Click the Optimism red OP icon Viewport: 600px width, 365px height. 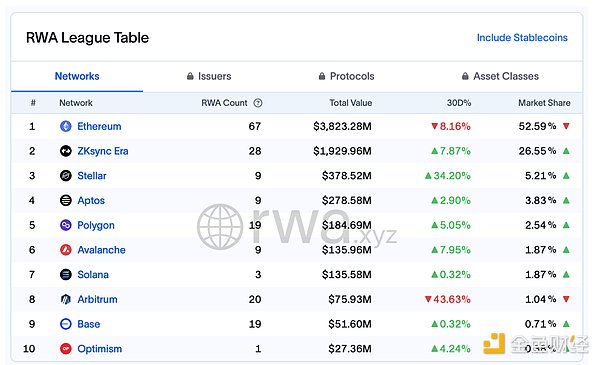(66, 349)
